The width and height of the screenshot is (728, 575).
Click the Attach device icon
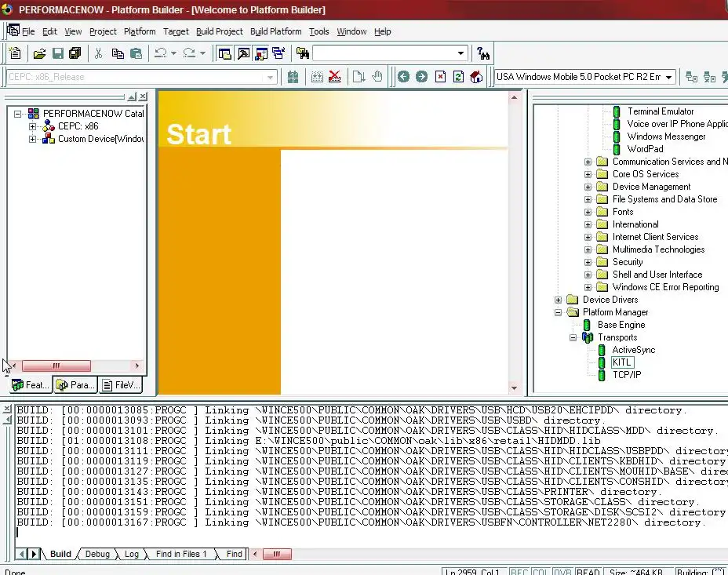coord(692,77)
